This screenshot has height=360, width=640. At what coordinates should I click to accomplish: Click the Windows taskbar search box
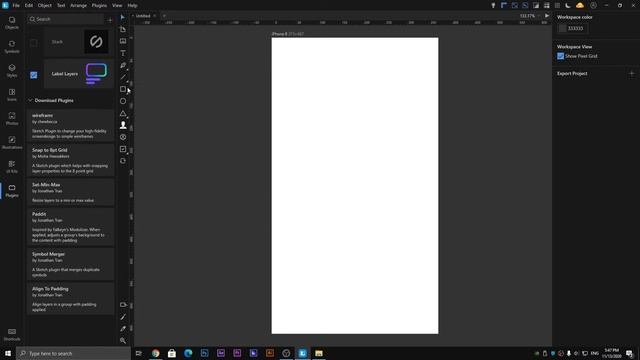pyautogui.click(x=73, y=353)
